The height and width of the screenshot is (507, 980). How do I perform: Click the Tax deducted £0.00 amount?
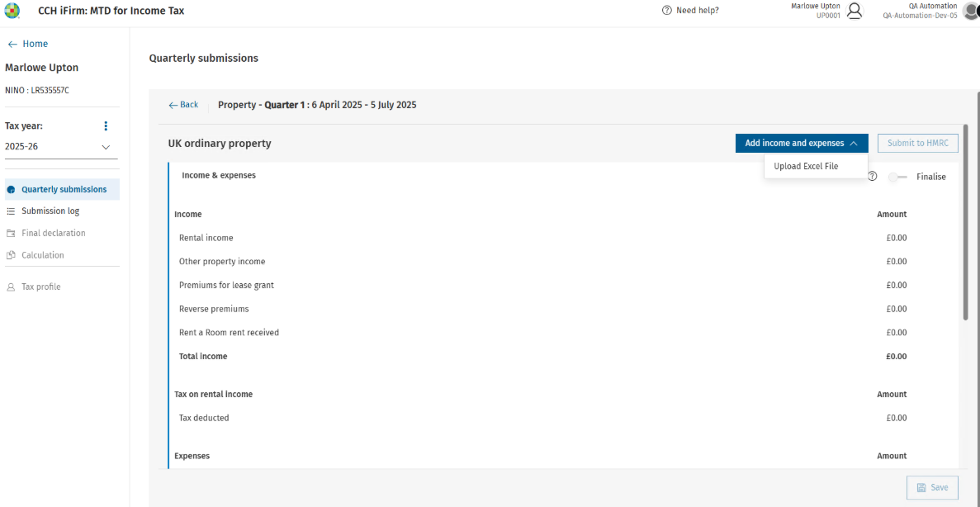[x=897, y=418]
